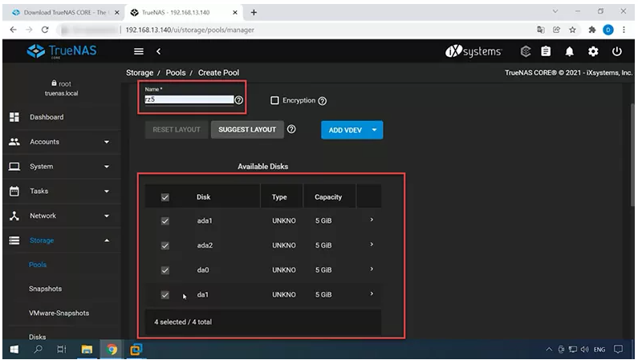638x364 pixels.
Task: Open settings gear in top bar
Action: click(x=593, y=51)
